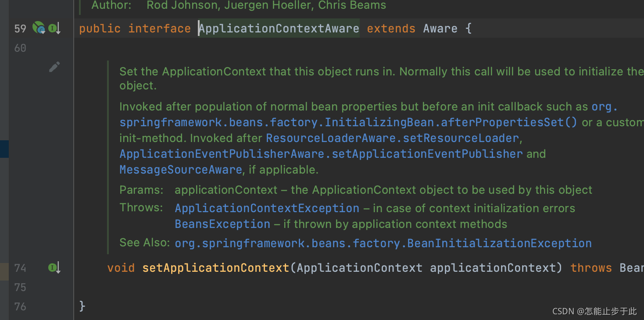Screen dimensions: 644x320
Task: Click the 'extends' keyword
Action: tap(391, 28)
